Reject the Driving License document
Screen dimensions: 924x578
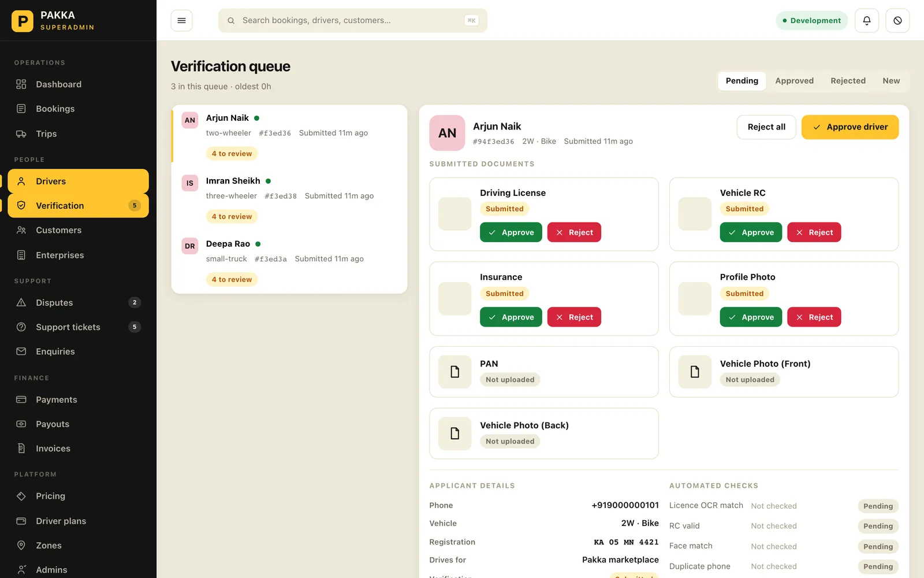[x=574, y=232]
